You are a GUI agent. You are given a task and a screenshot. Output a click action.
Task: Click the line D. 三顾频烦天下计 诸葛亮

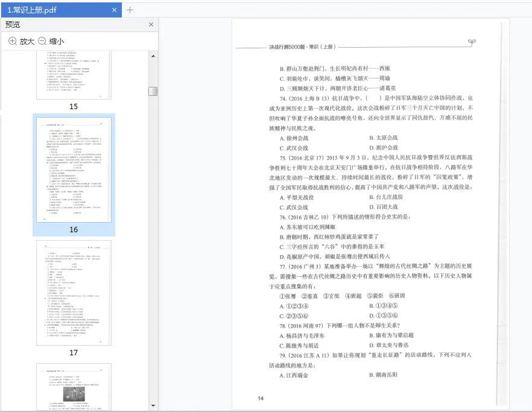[x=338, y=89]
